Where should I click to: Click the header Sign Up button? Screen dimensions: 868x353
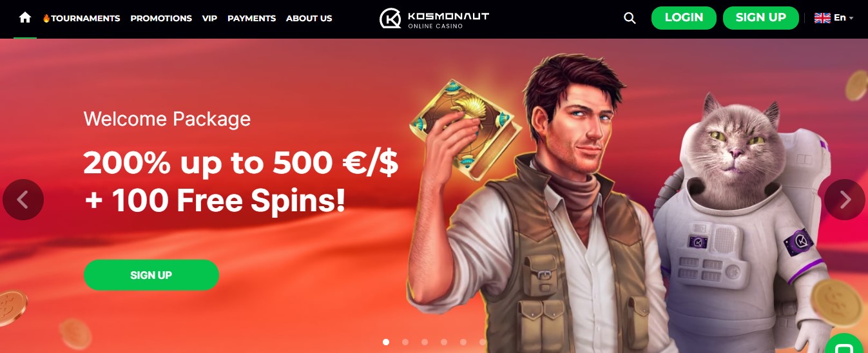[761, 17]
